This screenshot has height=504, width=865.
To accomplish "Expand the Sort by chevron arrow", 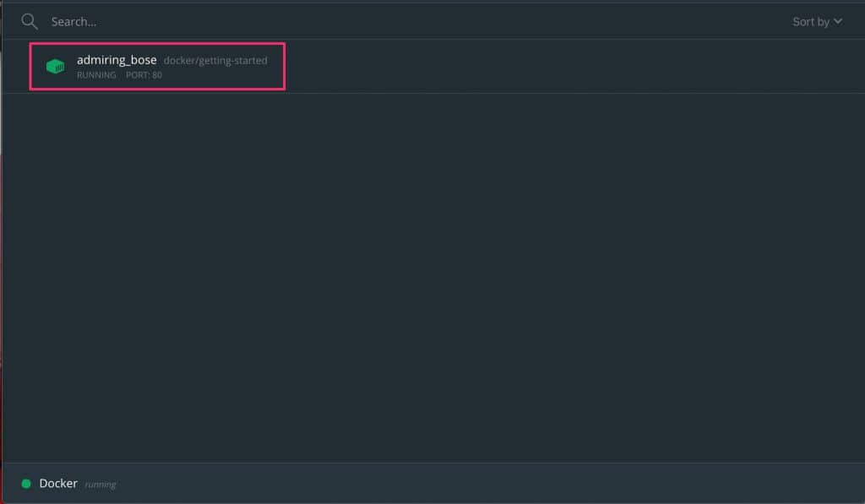I will pyautogui.click(x=838, y=21).
